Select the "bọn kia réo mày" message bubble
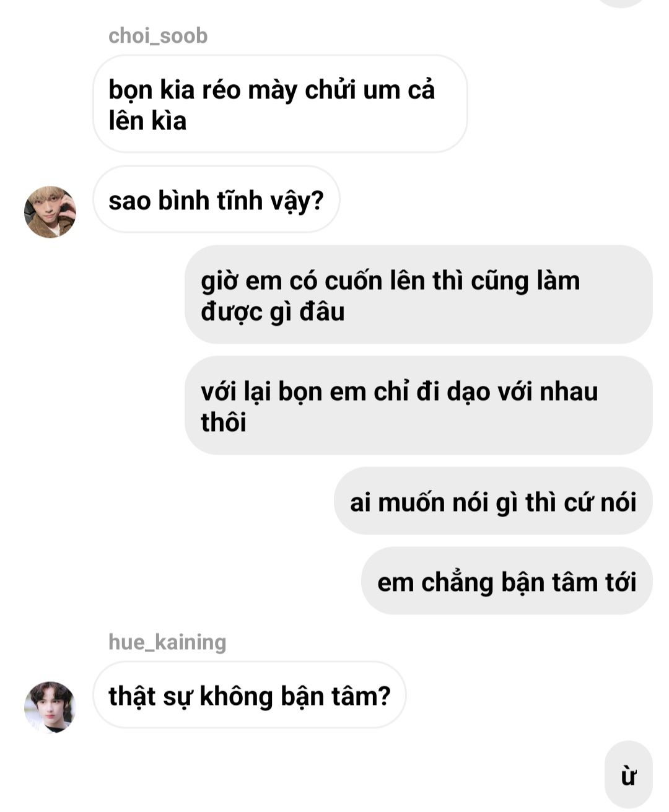The height and width of the screenshot is (812, 669). (x=280, y=104)
